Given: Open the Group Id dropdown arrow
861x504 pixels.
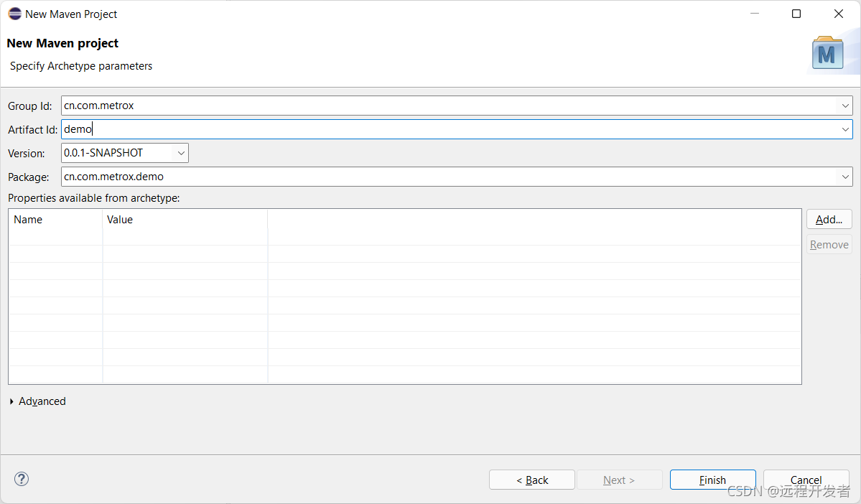Looking at the screenshot, I should (845, 106).
